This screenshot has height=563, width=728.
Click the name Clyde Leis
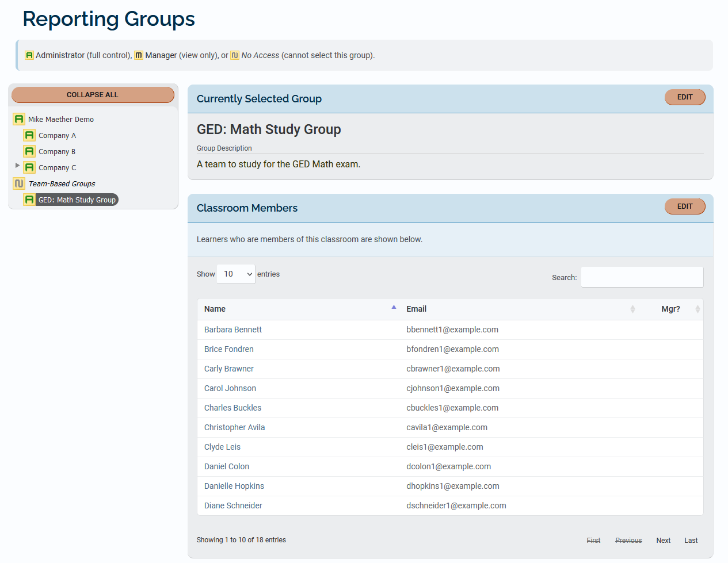click(x=223, y=447)
